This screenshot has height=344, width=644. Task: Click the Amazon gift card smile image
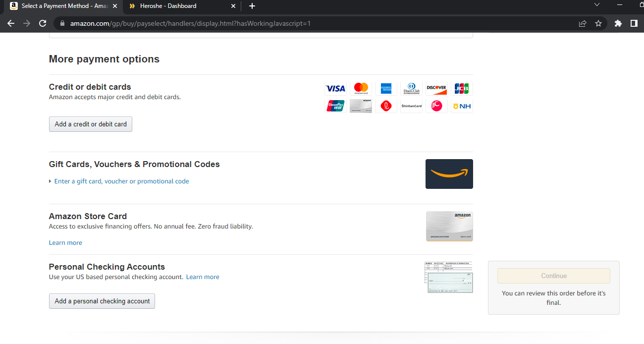449,174
